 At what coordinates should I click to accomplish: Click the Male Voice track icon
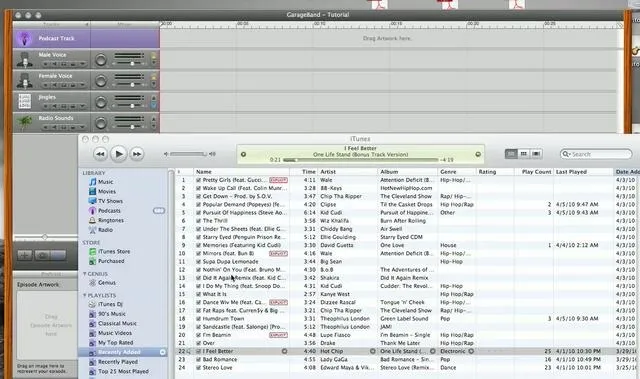click(25, 60)
